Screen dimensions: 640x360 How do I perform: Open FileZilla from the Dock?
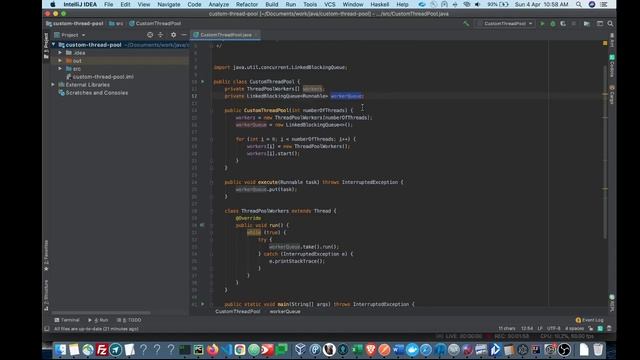click(102, 350)
